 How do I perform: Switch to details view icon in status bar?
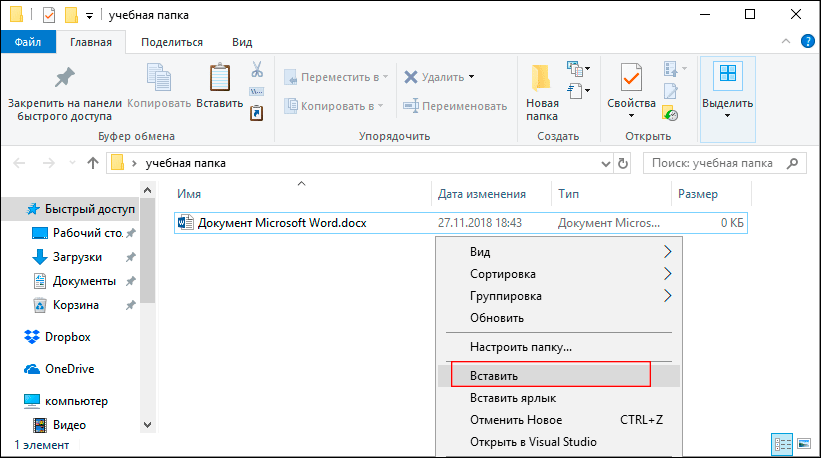(x=780, y=443)
